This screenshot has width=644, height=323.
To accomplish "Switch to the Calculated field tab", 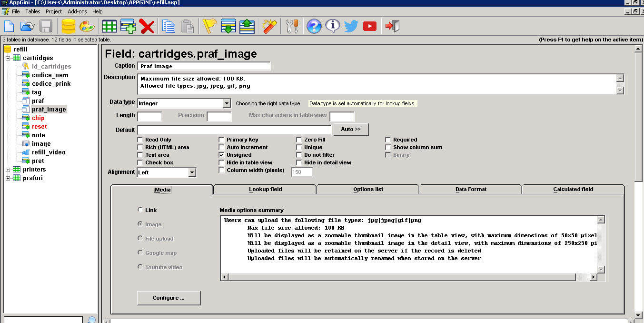I will (573, 189).
